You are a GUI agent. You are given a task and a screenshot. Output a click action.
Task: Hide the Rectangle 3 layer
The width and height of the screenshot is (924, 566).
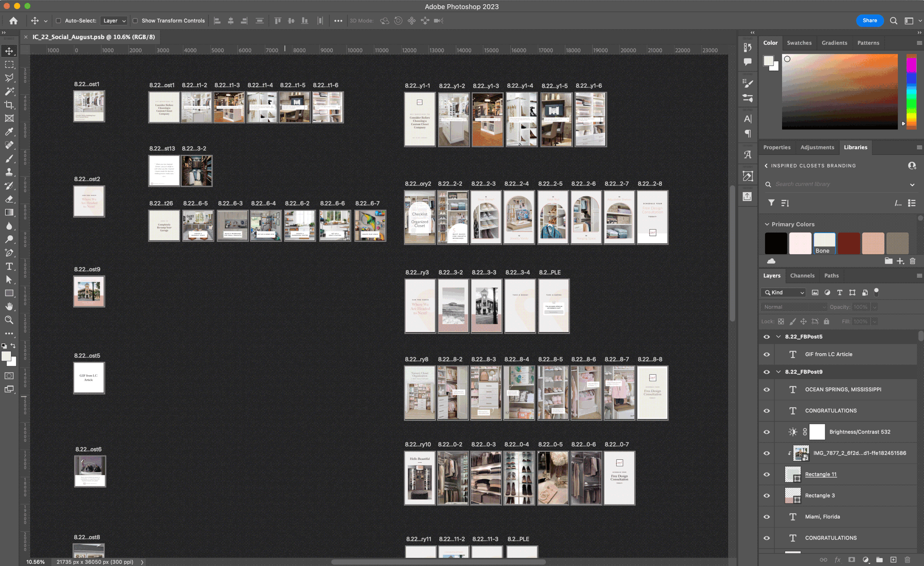click(767, 495)
